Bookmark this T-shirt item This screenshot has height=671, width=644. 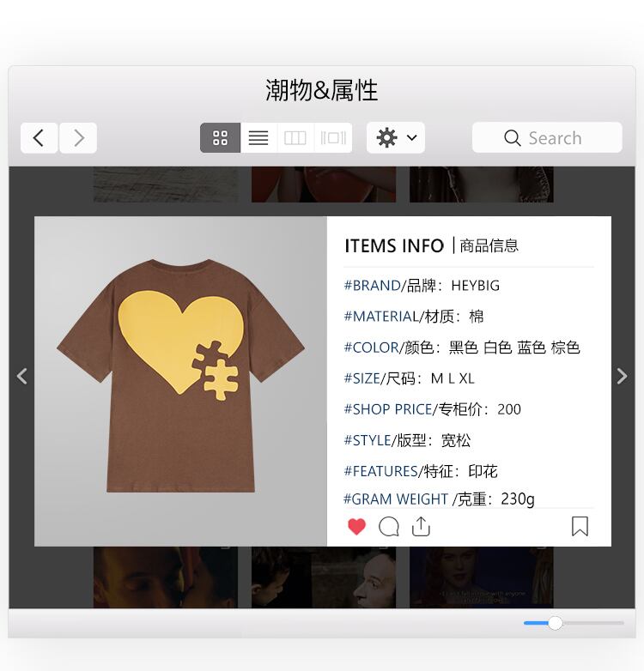point(580,526)
